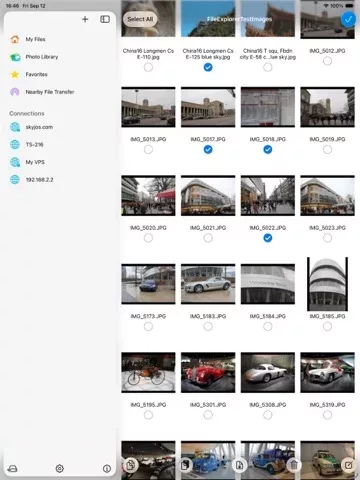Go to Photo Library in sidebar

42,57
